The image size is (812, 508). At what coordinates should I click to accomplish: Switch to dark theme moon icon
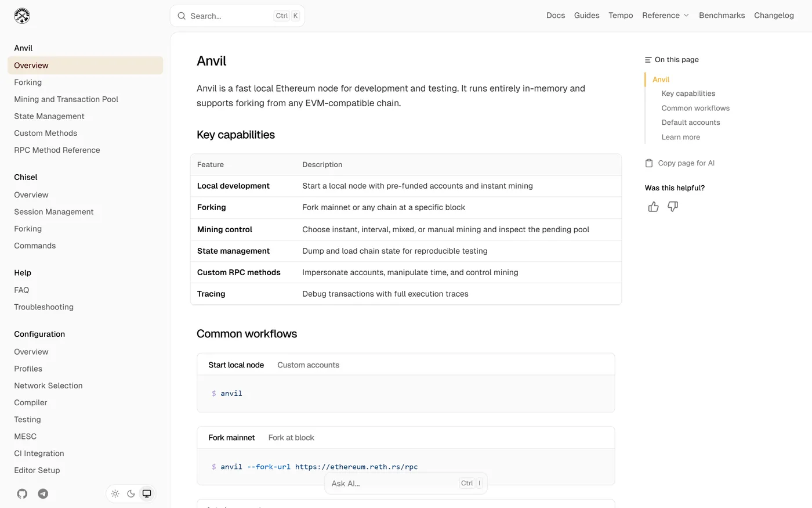pos(131,493)
